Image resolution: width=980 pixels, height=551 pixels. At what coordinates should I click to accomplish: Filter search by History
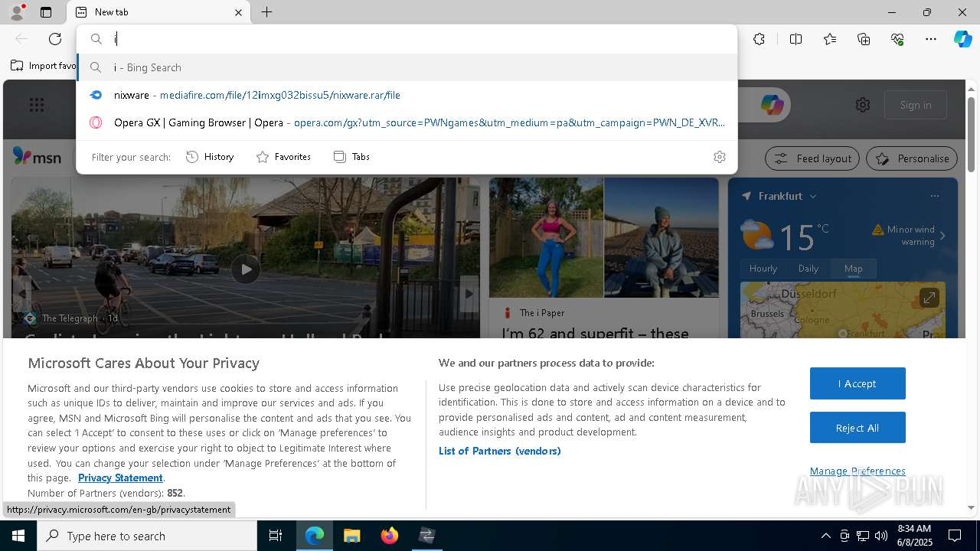210,157
